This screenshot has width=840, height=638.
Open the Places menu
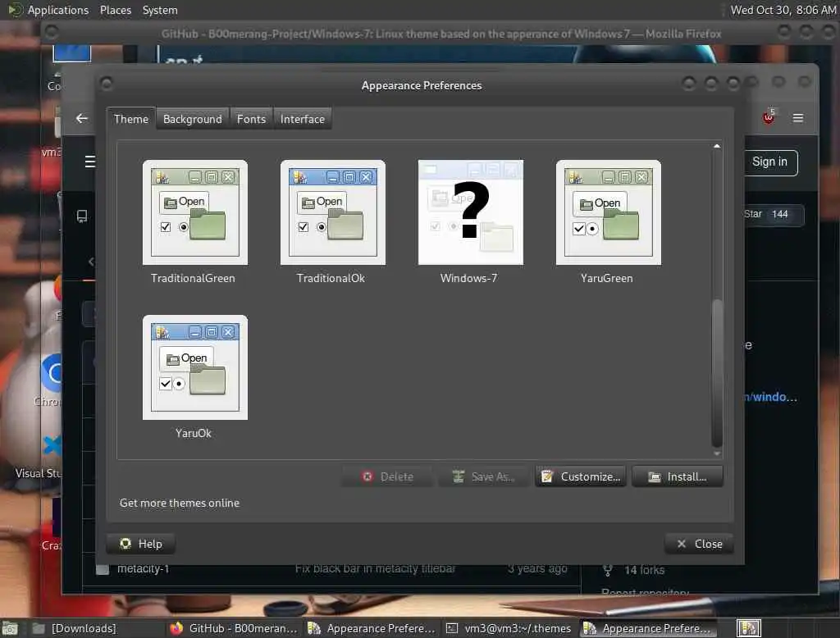(x=115, y=10)
